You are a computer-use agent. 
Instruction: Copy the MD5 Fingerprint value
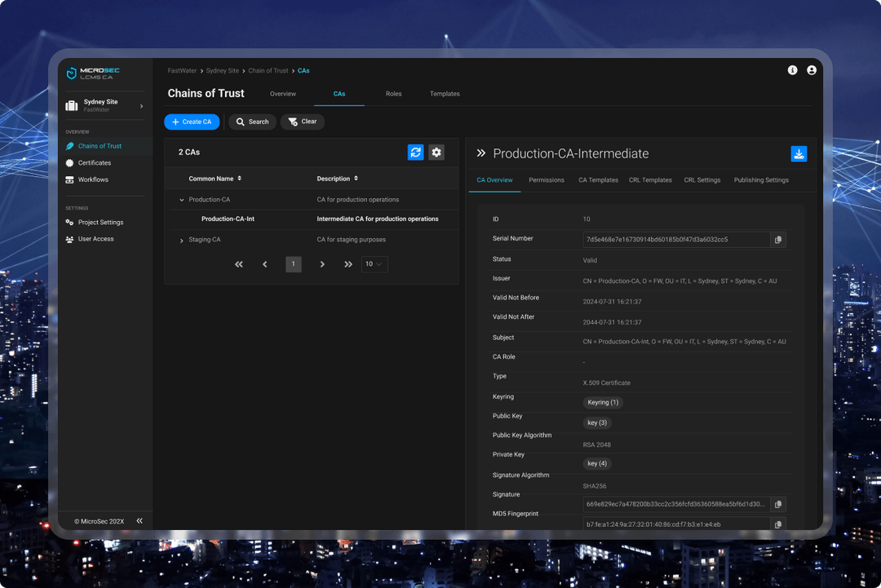(x=778, y=524)
